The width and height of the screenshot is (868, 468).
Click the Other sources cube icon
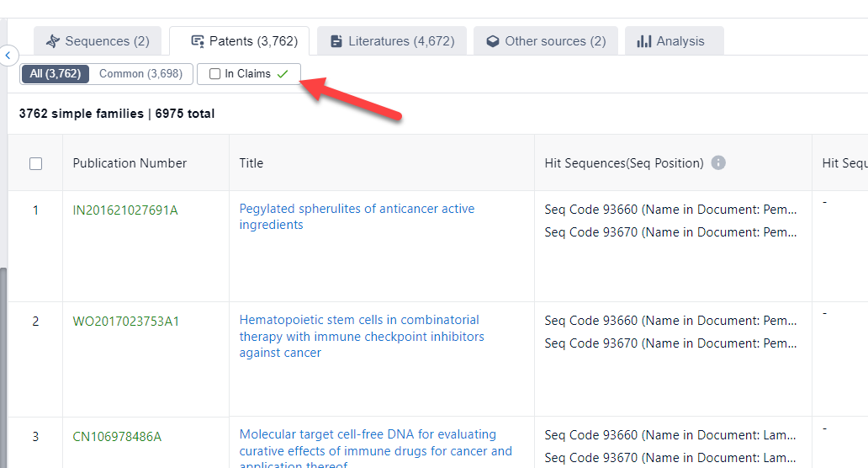point(493,41)
